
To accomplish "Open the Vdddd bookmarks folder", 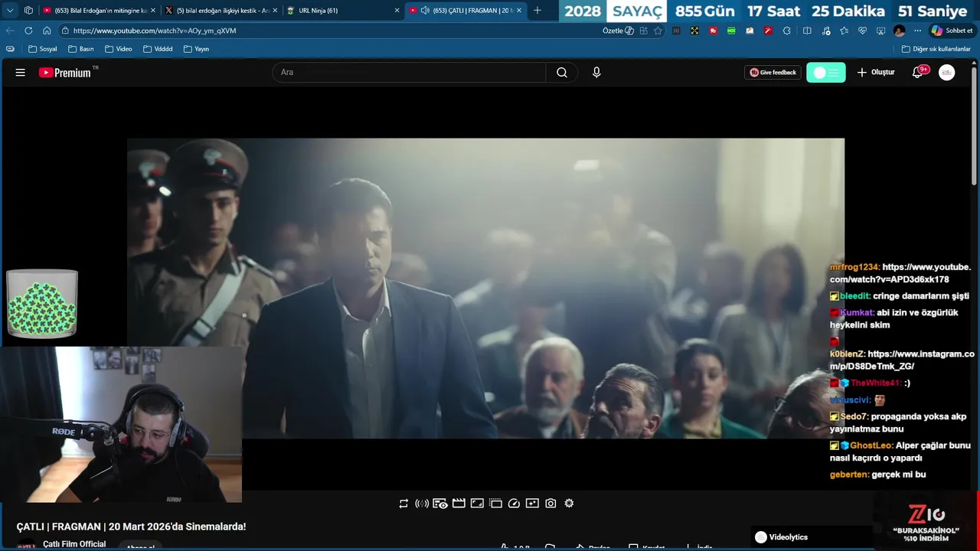I will (158, 49).
